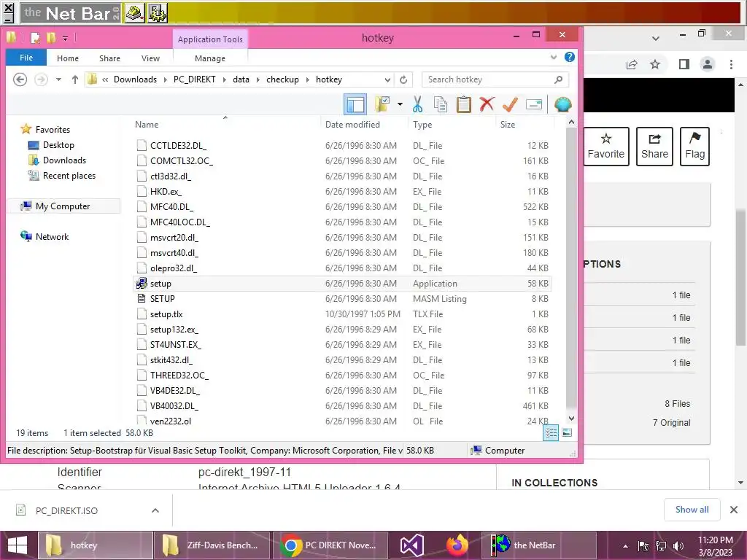Click Show all downloads
Screen dimensions: 747x560
tap(692, 510)
